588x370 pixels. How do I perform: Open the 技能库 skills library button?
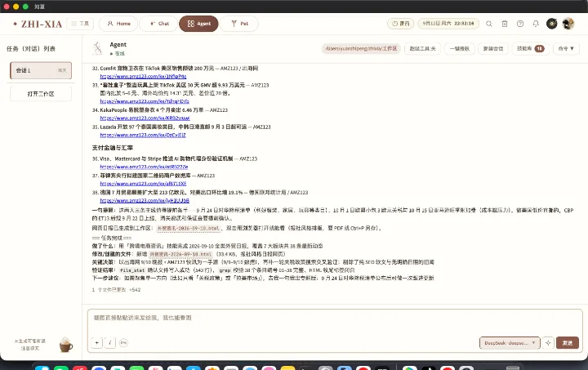point(531,49)
